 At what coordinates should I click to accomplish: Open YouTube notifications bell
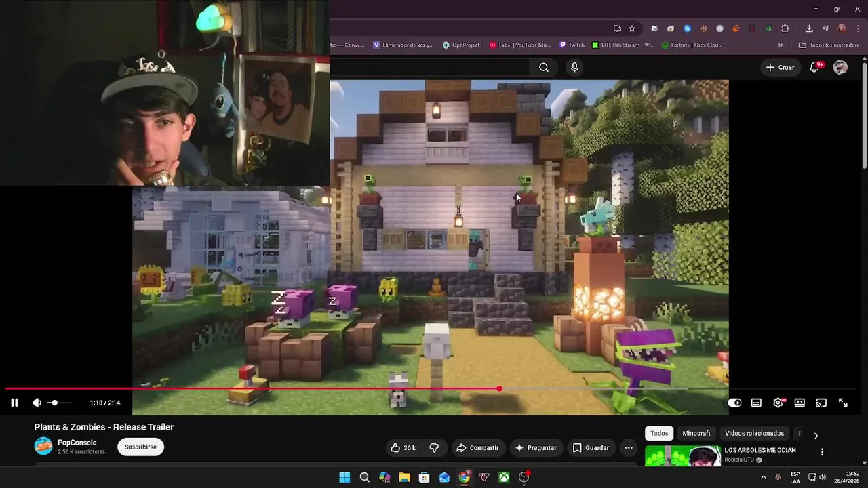click(x=815, y=67)
